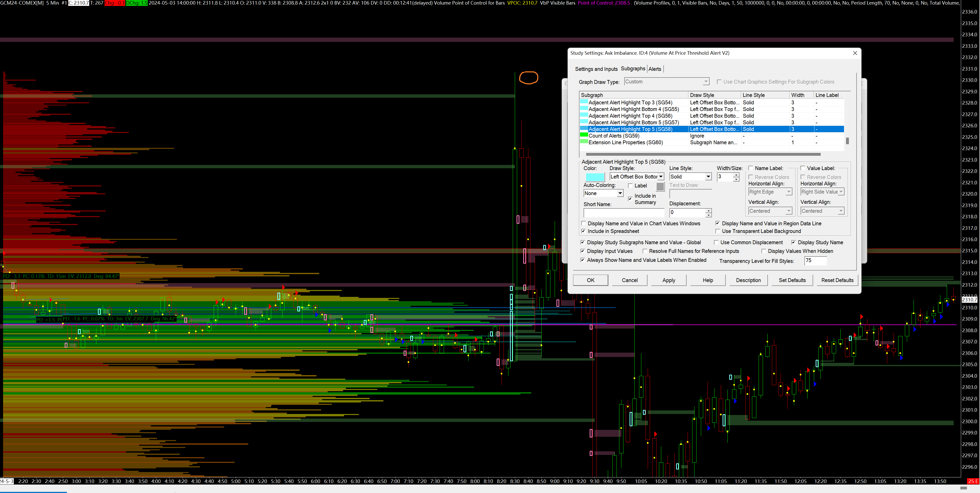
Task: Open the Alerts tab
Action: click(654, 69)
